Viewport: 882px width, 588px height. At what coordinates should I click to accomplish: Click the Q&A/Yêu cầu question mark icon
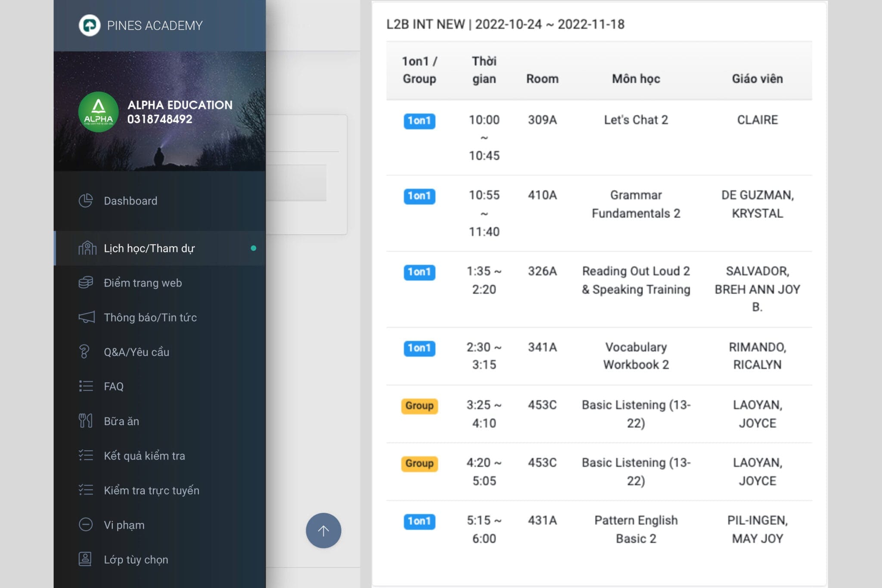pyautogui.click(x=84, y=352)
